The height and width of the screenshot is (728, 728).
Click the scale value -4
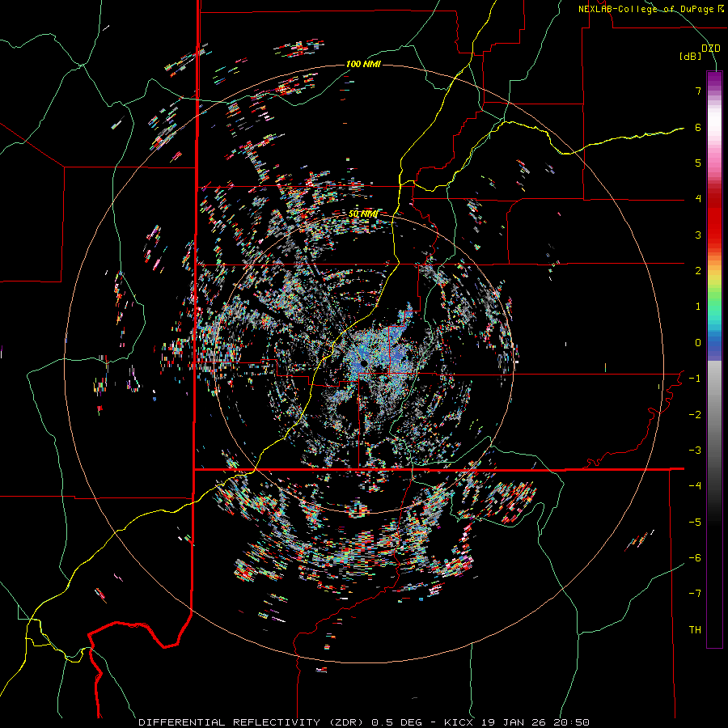coord(695,486)
